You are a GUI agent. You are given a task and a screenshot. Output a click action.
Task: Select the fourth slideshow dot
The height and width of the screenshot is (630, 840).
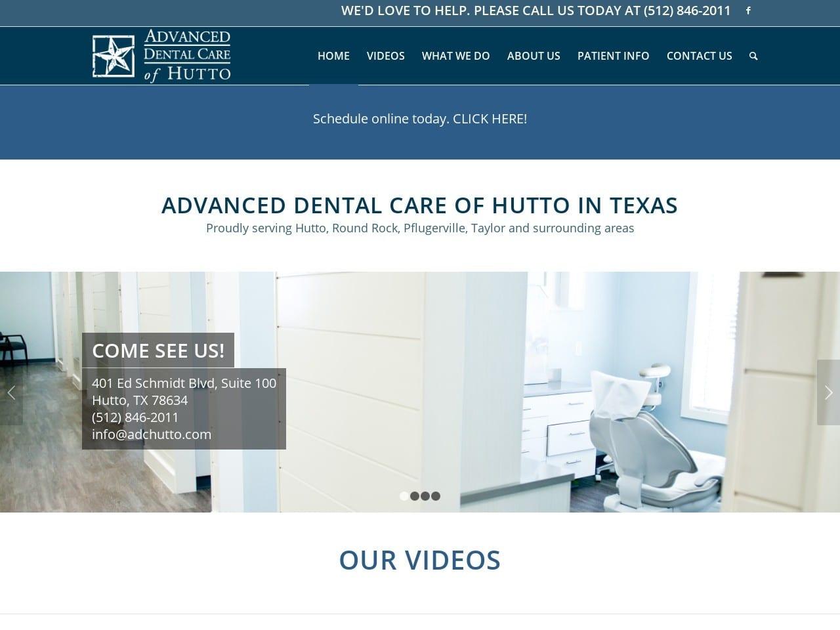(x=436, y=496)
